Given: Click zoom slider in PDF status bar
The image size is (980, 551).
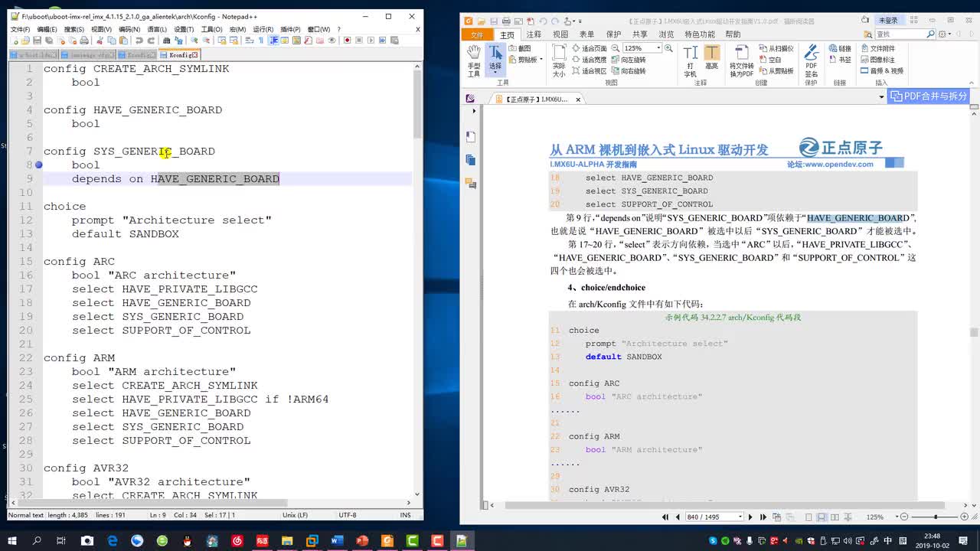Looking at the screenshot, I should [935, 517].
